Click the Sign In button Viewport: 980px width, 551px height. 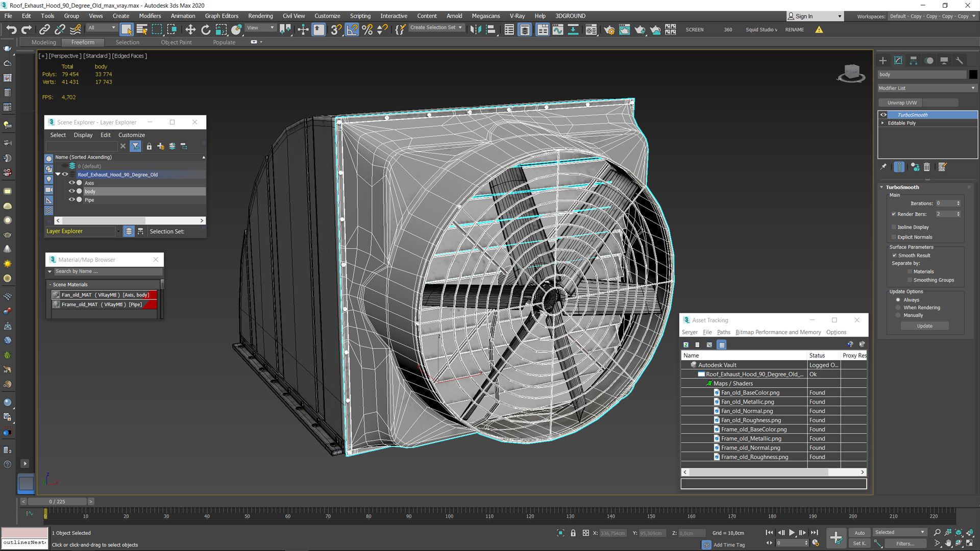815,16
